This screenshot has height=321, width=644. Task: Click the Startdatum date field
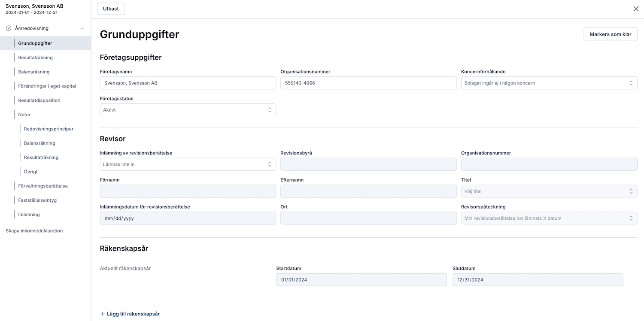361,280
